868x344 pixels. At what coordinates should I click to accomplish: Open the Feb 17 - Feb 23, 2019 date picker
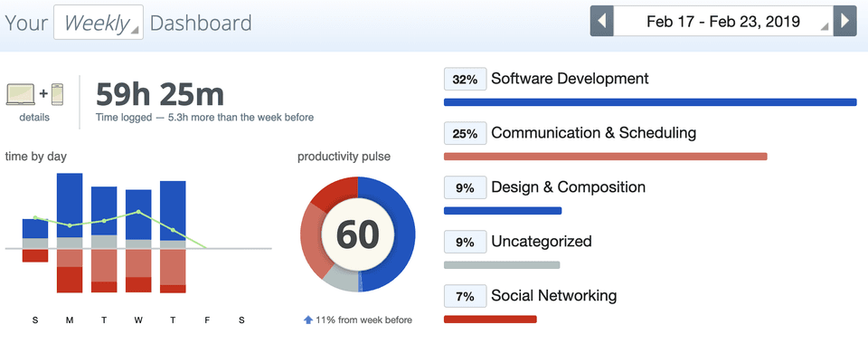pyautogui.click(x=723, y=21)
